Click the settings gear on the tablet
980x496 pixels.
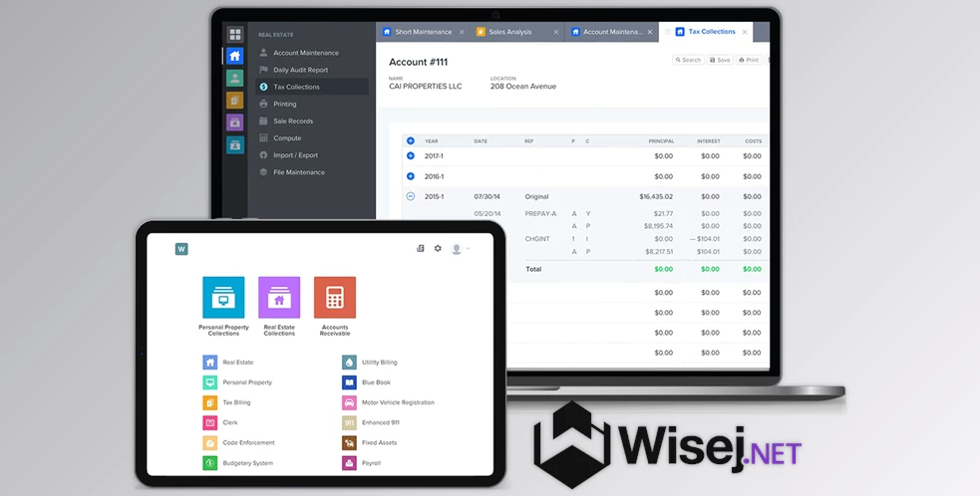(438, 249)
